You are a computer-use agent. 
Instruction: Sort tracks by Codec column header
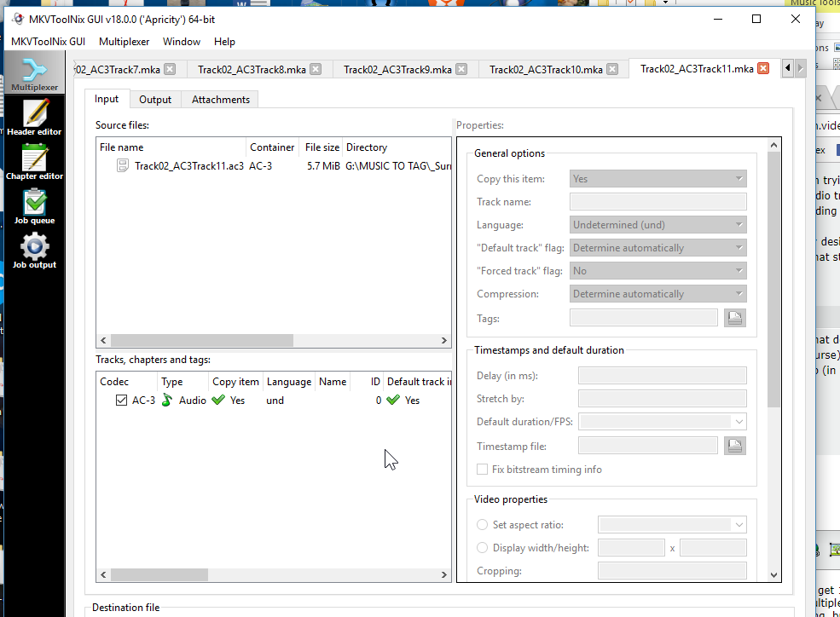click(x=128, y=382)
